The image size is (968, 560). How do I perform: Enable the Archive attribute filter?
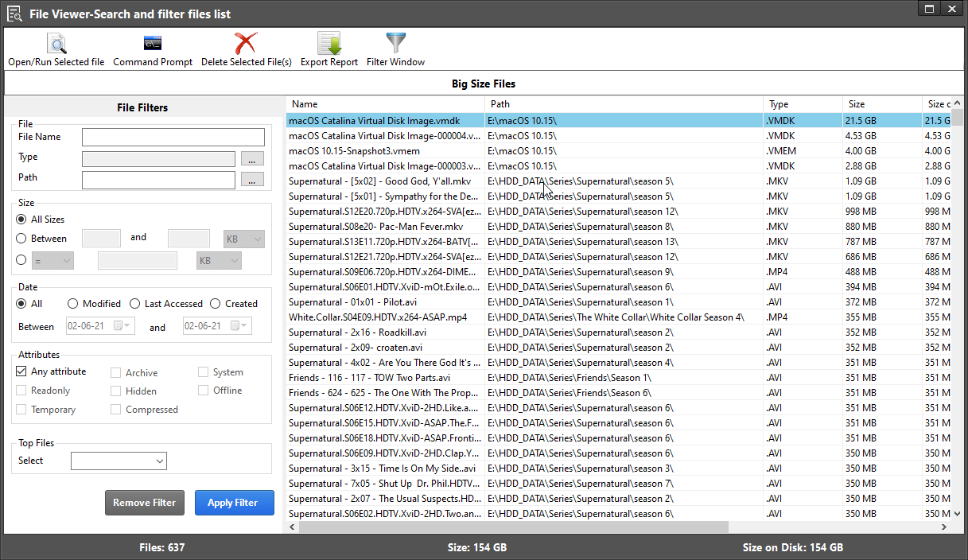click(x=115, y=371)
